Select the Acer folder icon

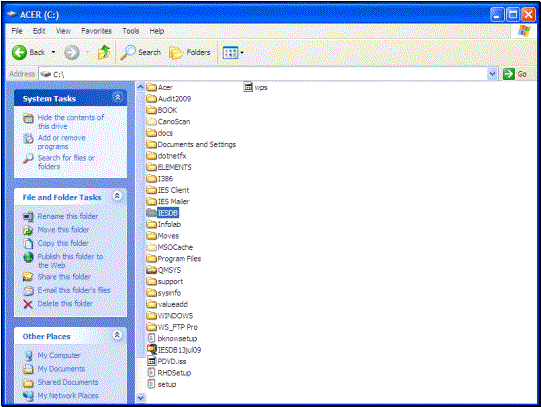pyautogui.click(x=151, y=87)
